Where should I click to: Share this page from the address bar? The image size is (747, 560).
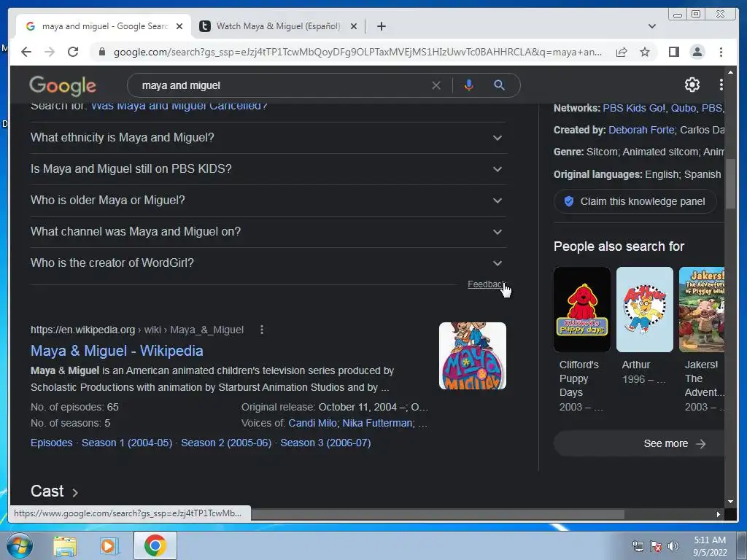coord(622,52)
